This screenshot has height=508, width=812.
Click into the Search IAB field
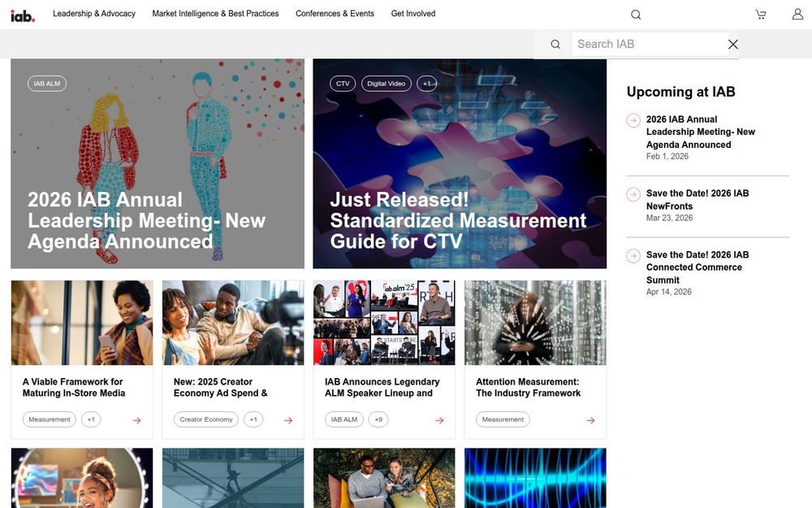point(650,44)
